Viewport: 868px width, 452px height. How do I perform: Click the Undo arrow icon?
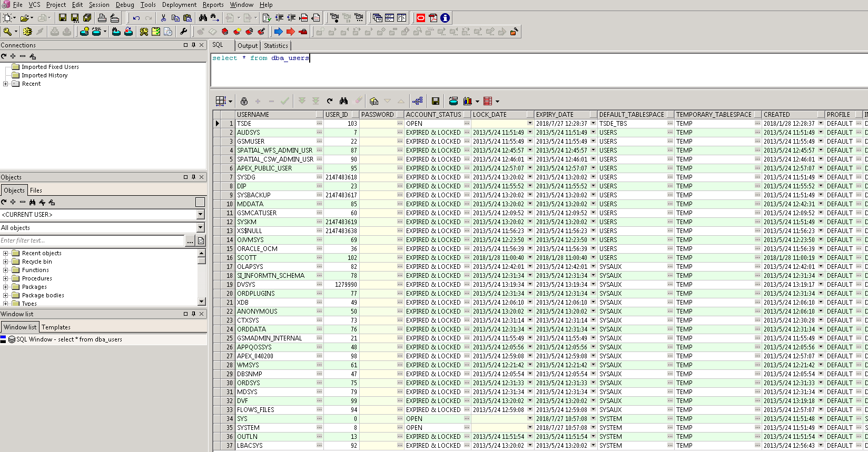[x=136, y=18]
